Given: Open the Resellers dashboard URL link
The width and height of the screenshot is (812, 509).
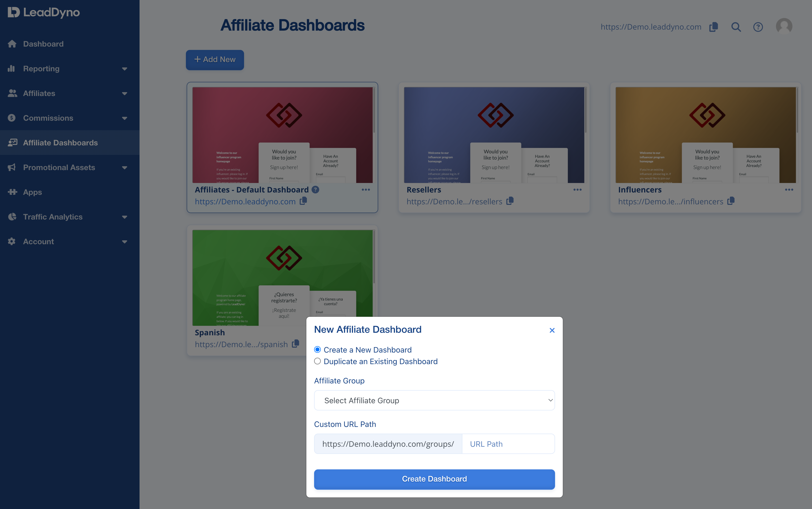Looking at the screenshot, I should (454, 201).
